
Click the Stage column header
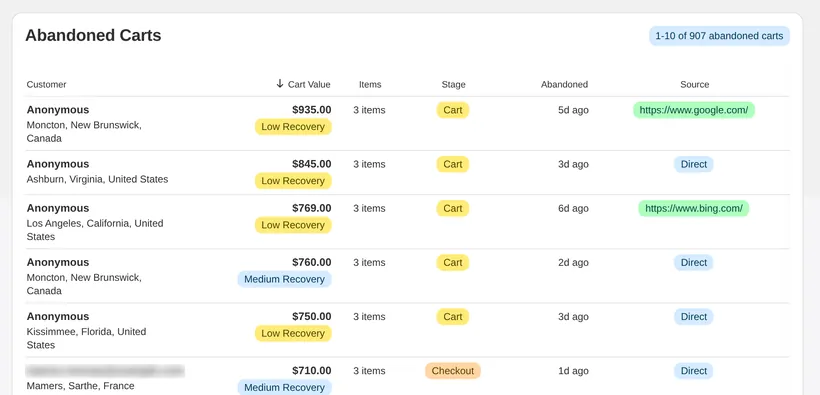click(453, 84)
